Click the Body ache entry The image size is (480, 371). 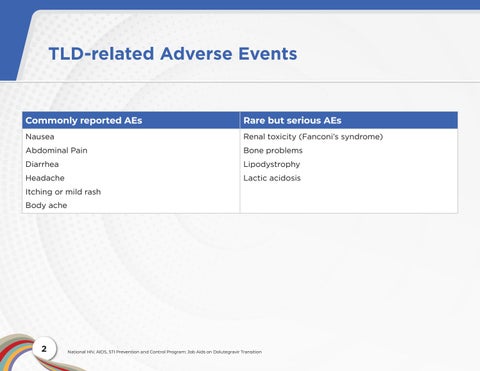46,205
